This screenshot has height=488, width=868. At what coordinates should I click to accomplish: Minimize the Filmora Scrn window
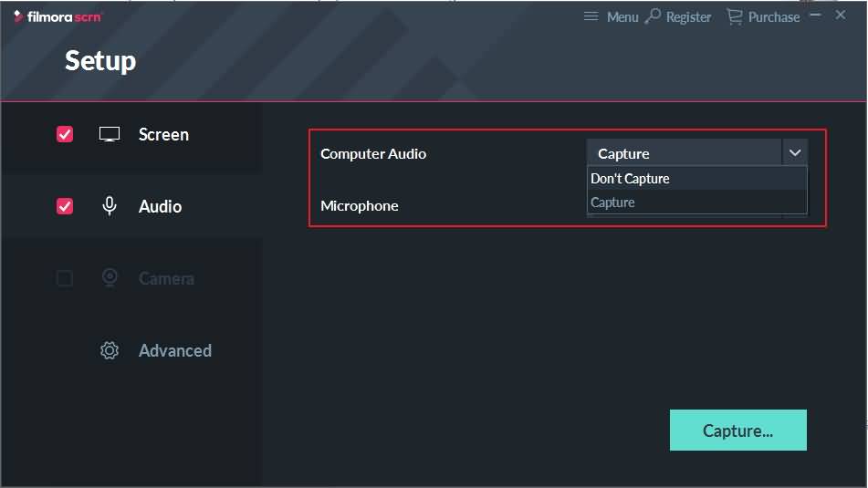[x=815, y=16]
